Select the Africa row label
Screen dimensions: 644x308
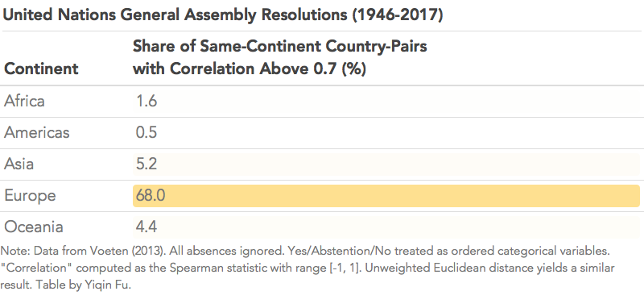click(24, 101)
